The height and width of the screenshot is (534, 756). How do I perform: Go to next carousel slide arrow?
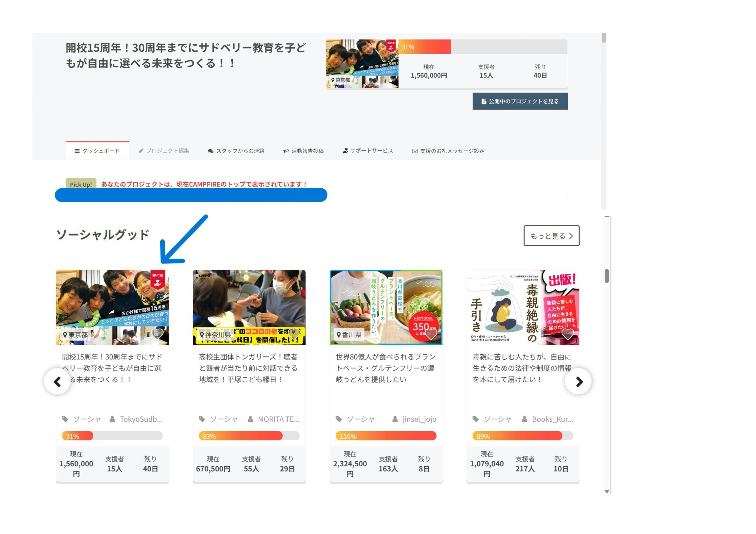click(578, 382)
